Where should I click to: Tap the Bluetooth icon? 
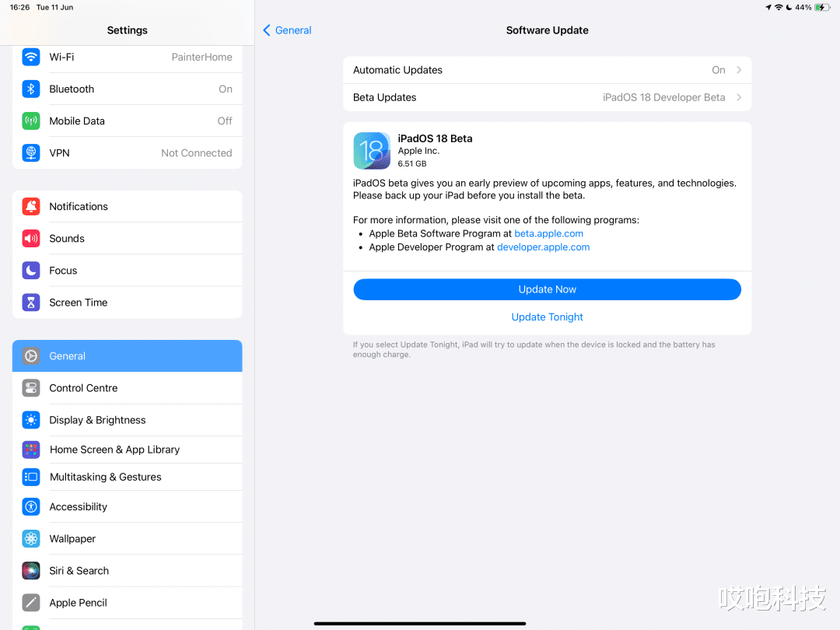[x=31, y=89]
